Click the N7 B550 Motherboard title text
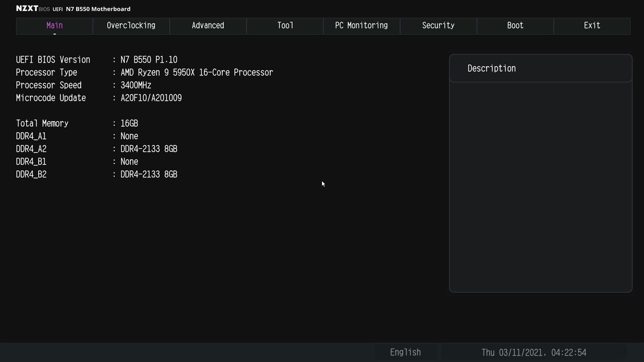644x362 pixels. [x=98, y=9]
